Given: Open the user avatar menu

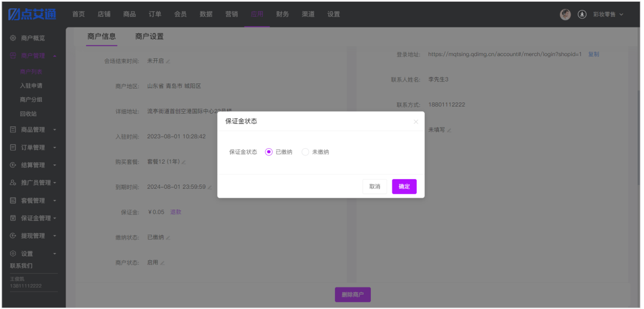Looking at the screenshot, I should coord(565,14).
